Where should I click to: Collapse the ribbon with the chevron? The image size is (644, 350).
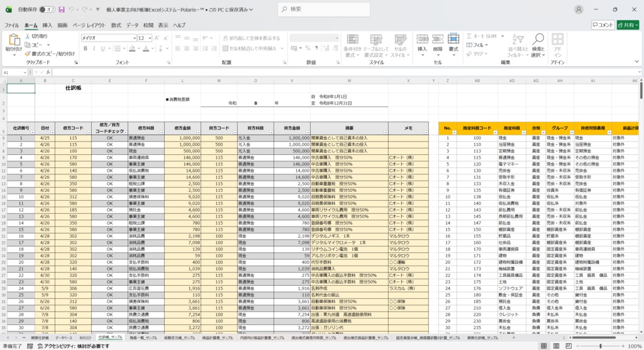point(636,62)
